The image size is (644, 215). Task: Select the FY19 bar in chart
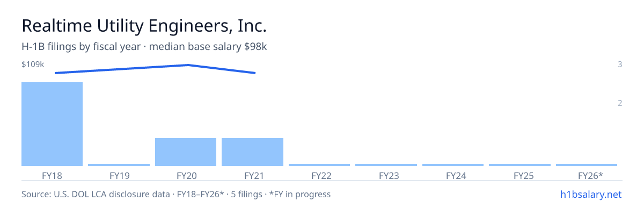(119, 165)
